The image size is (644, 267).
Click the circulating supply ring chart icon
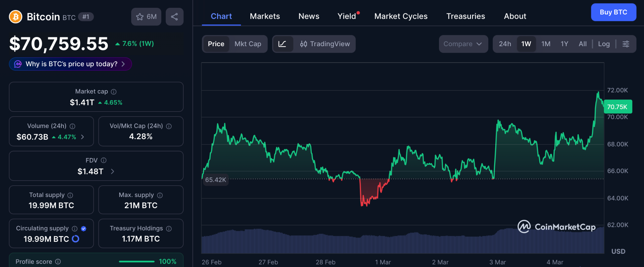(75, 239)
